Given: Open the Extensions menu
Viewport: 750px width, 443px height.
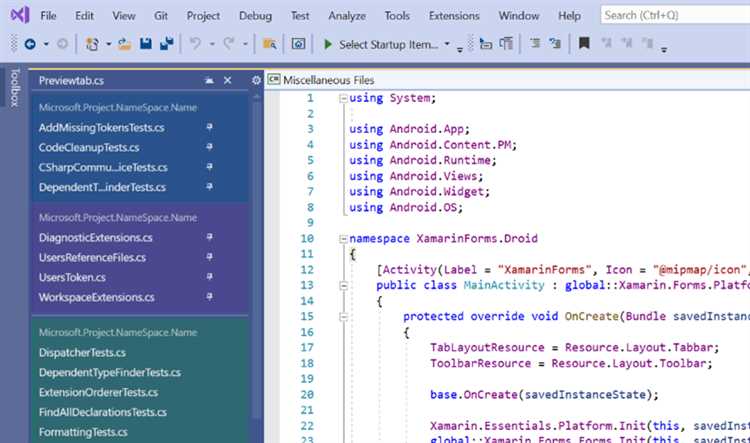Looking at the screenshot, I should (454, 16).
